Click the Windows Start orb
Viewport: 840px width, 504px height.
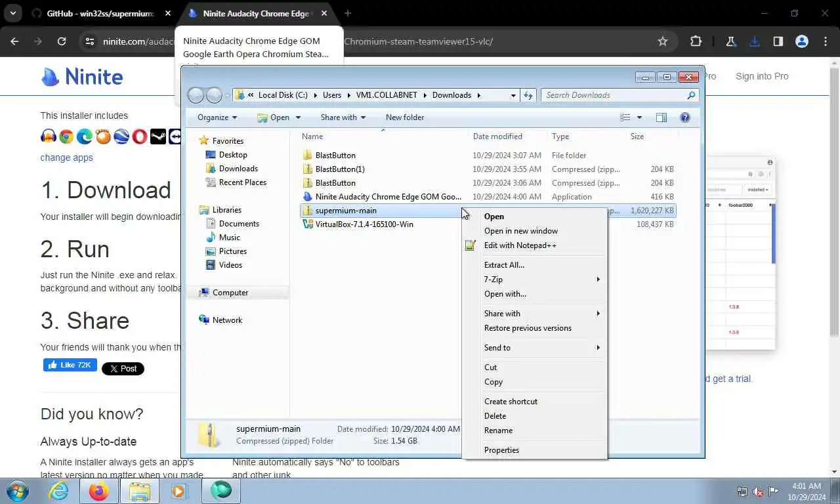pos(17,491)
